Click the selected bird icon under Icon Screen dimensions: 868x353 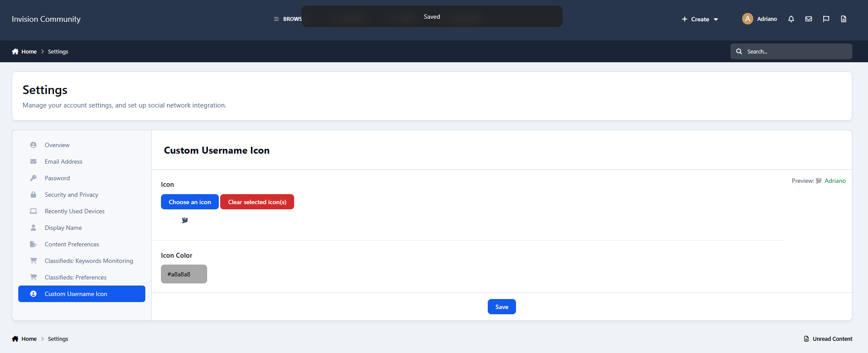[185, 220]
